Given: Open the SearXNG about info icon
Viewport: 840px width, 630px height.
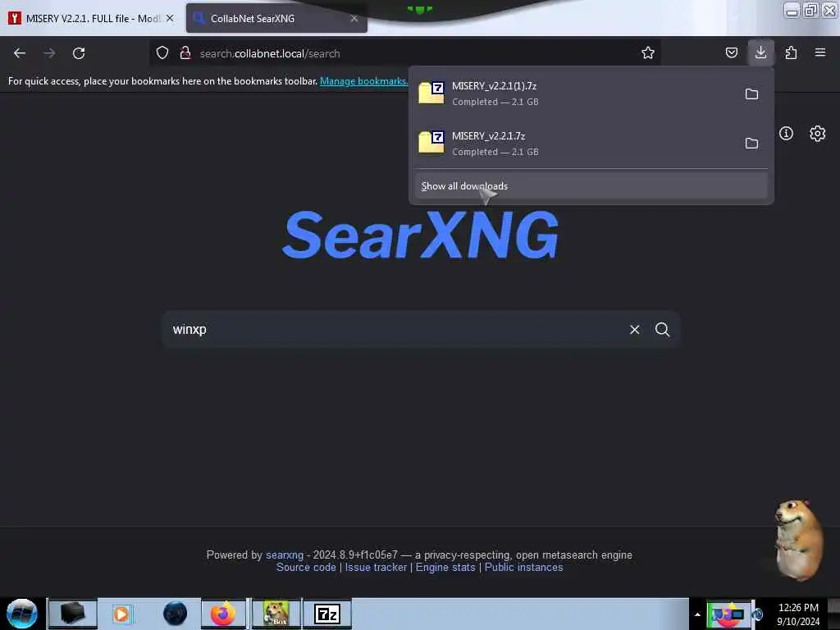Looking at the screenshot, I should (786, 134).
